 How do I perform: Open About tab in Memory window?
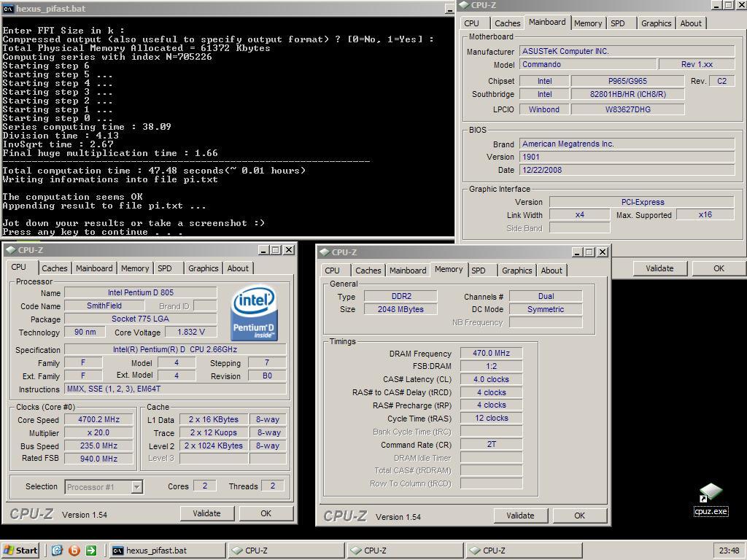tap(551, 271)
